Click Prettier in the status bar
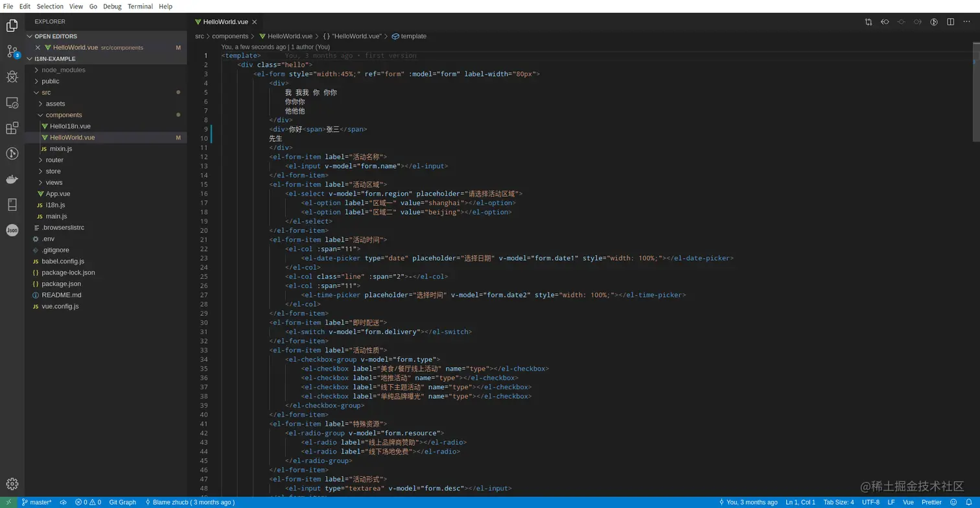 pos(931,502)
